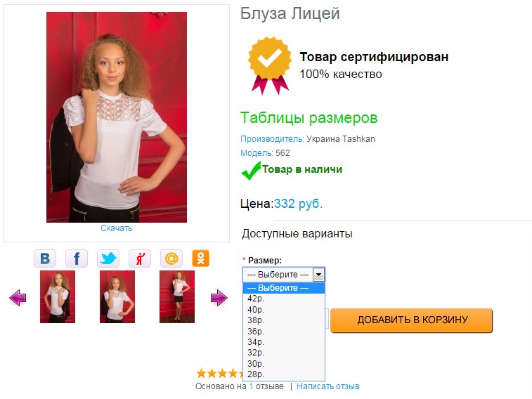Share via Mail.ru @ icon
Screen dimensions: 532x399
(171, 259)
